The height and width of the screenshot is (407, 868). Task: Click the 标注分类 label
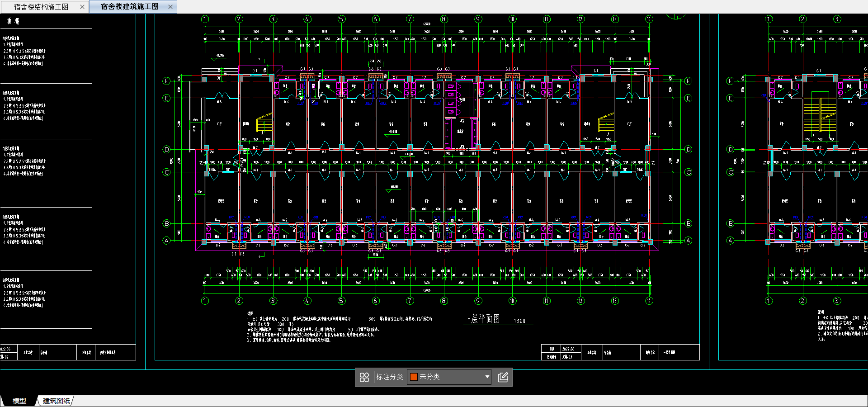tap(389, 377)
